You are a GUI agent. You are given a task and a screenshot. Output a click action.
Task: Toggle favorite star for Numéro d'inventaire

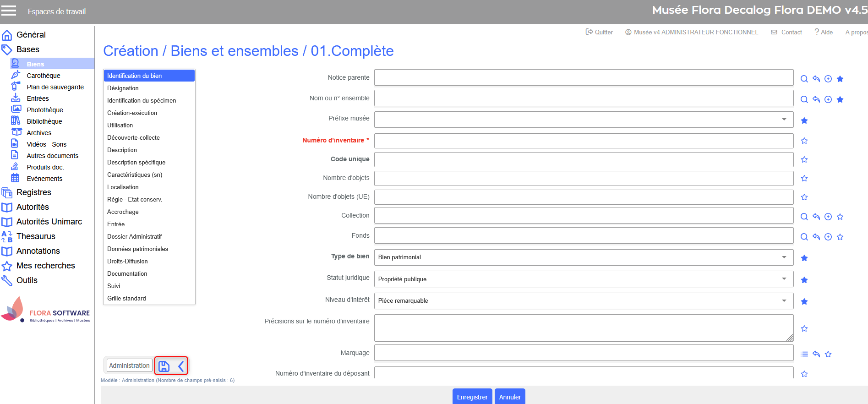(804, 141)
